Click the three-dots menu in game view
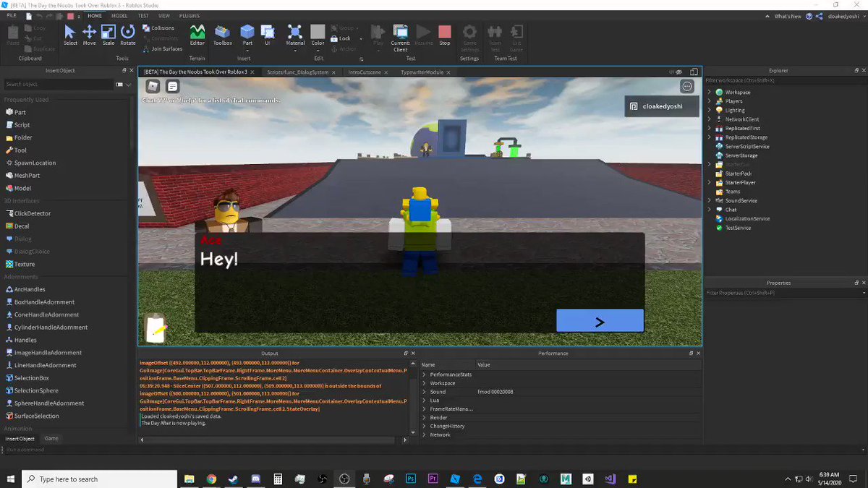The height and width of the screenshot is (488, 868). tap(686, 86)
